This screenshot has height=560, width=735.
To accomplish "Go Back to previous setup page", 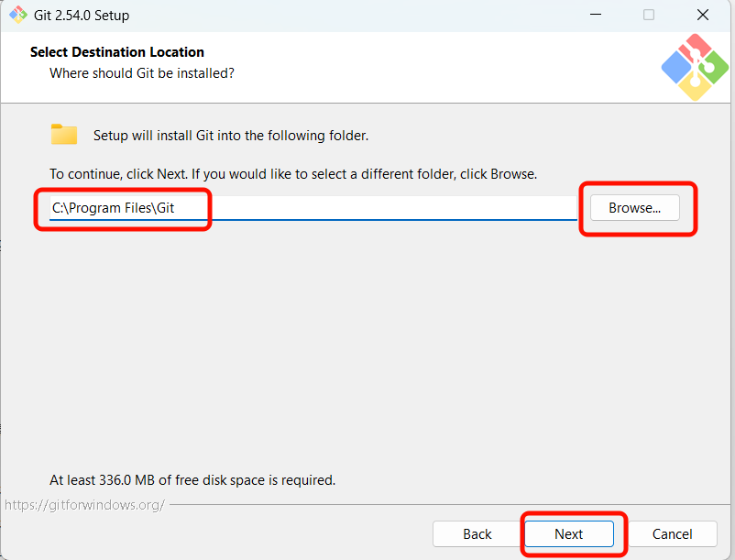I will [x=477, y=533].
